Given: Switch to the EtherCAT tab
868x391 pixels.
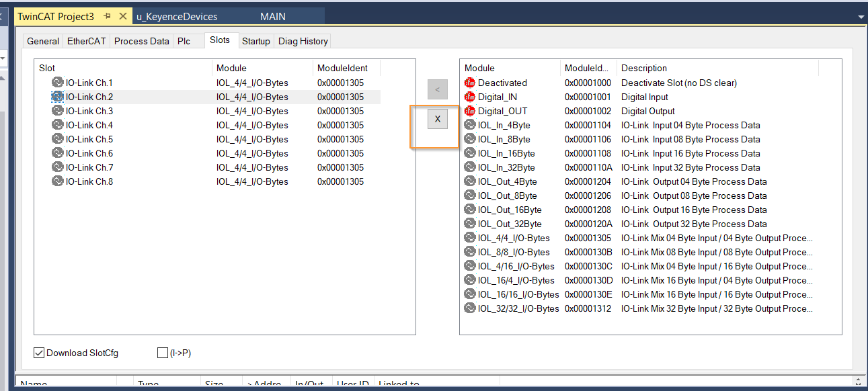Looking at the screenshot, I should (x=86, y=41).
